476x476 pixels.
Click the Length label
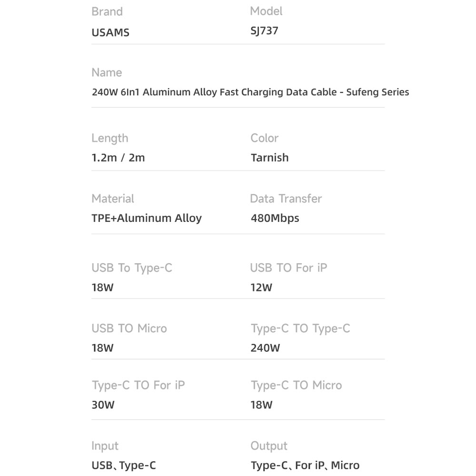click(x=110, y=138)
